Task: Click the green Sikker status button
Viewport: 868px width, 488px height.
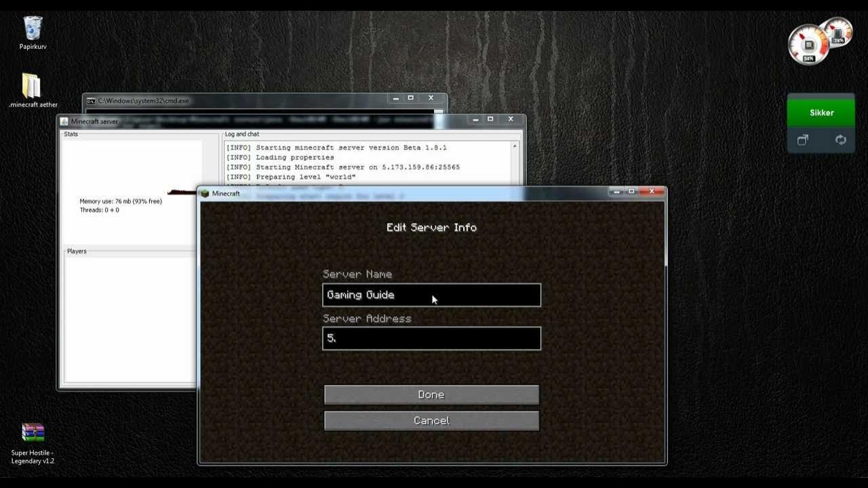Action: pos(821,113)
